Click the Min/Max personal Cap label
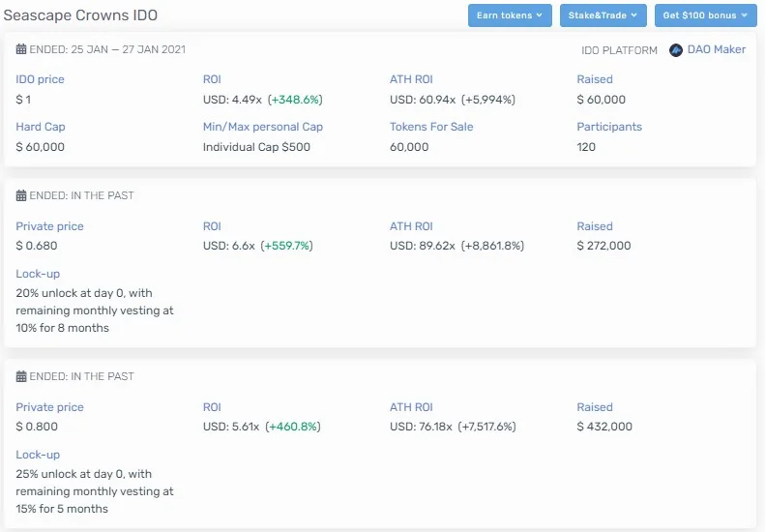Viewport: 765px width, 532px height. point(263,127)
